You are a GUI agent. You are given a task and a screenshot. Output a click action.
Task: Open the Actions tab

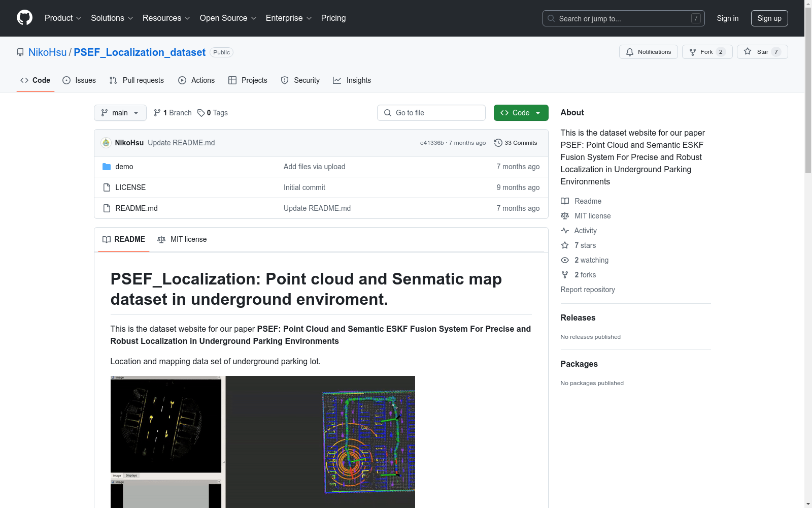click(x=196, y=80)
